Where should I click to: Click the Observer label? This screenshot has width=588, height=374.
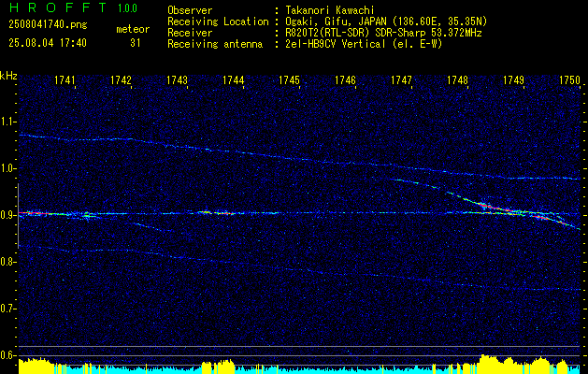[190, 10]
